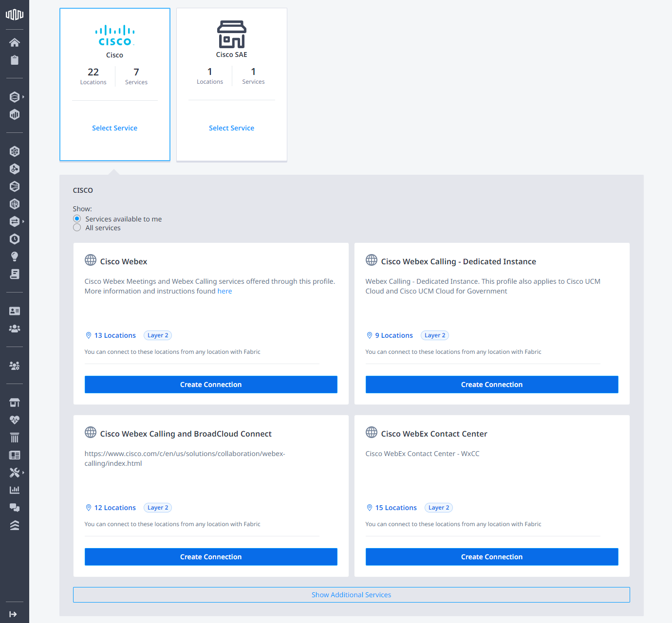This screenshot has height=623, width=672.
Task: Click the lightbulb icon in the sidebar
Action: point(15,257)
